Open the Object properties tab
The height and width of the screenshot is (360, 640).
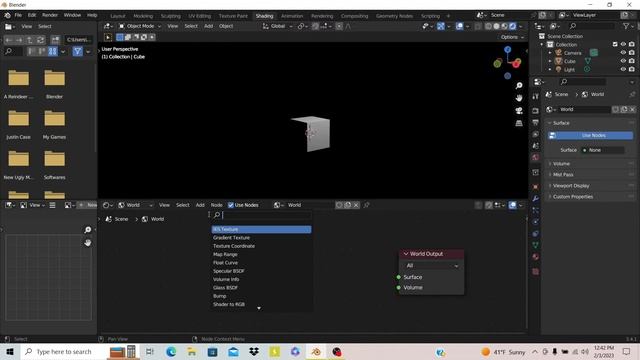click(536, 187)
